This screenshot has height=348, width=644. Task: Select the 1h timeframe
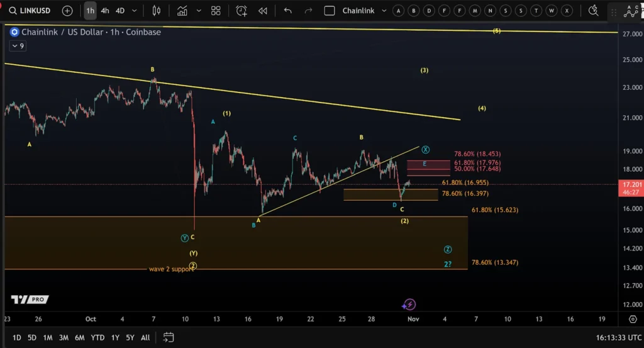pos(90,11)
